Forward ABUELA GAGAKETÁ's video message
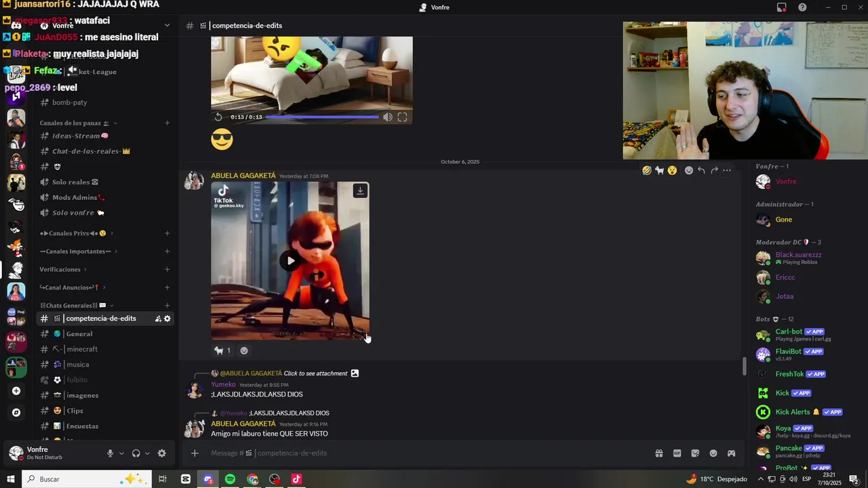Viewport: 868px width, 488px height. pyautogui.click(x=714, y=170)
